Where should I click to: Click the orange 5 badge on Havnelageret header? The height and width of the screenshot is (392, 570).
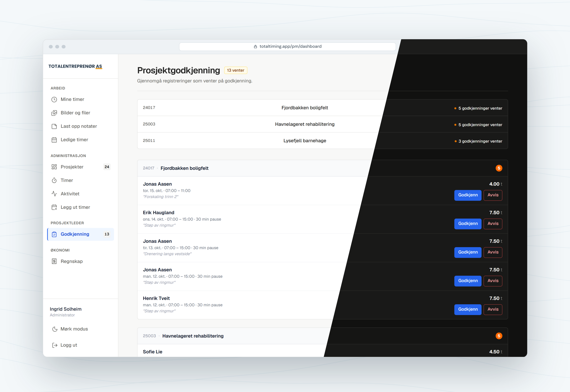click(499, 336)
